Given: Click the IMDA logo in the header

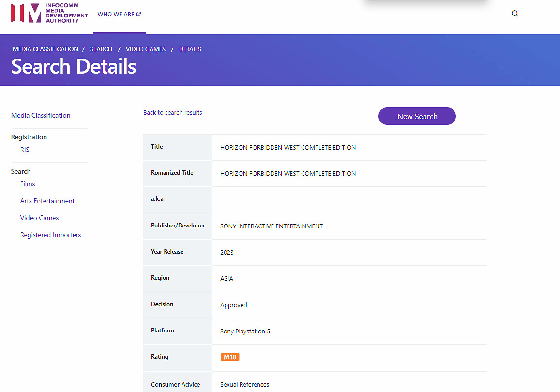Looking at the screenshot, I should (49, 14).
